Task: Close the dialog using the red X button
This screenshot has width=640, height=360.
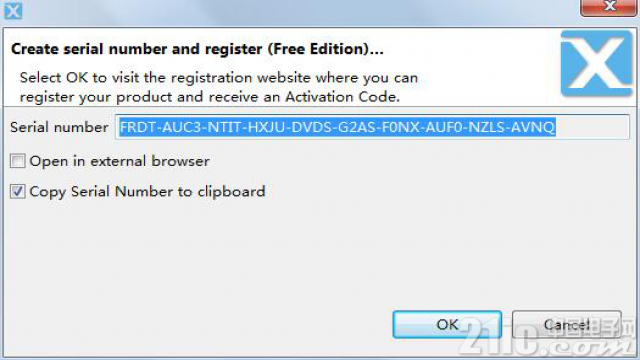Action: click(x=610, y=7)
